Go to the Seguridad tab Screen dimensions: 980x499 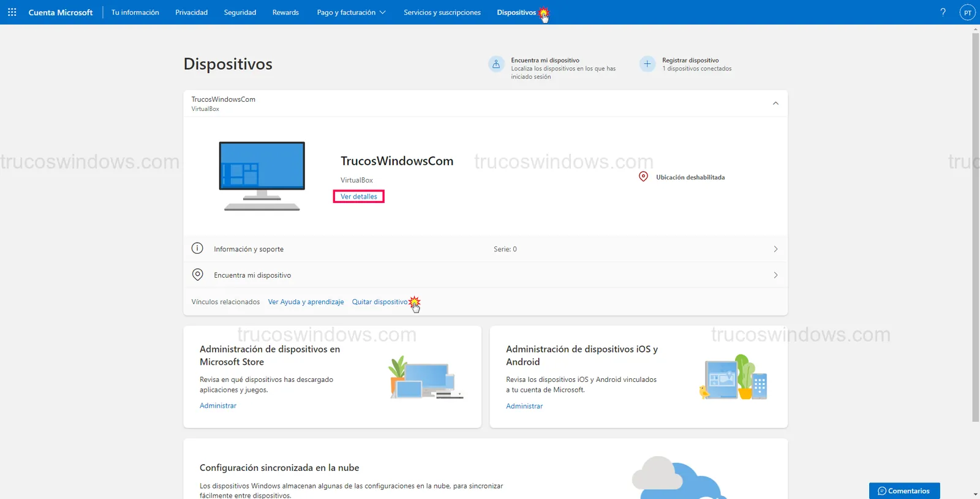click(240, 12)
